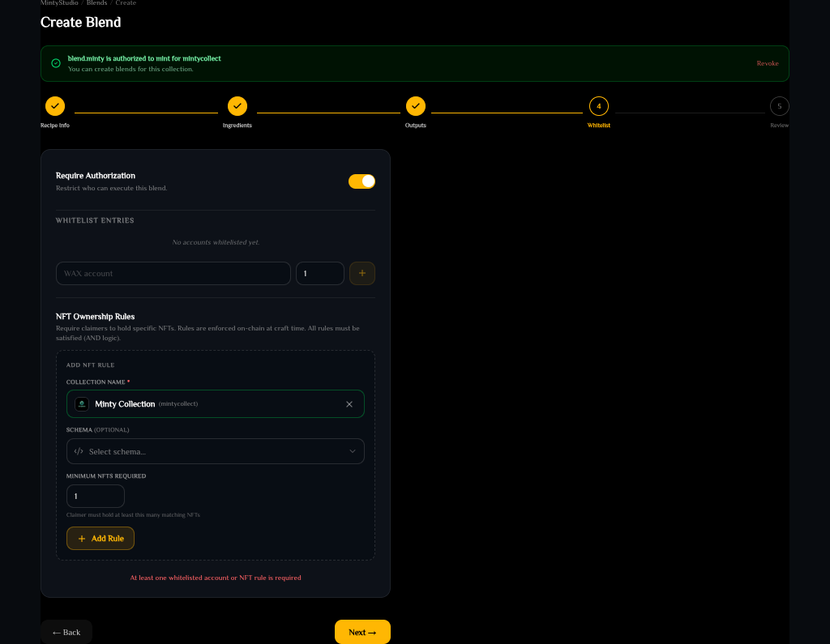
Task: Click the schema code brackets icon
Action: click(79, 451)
